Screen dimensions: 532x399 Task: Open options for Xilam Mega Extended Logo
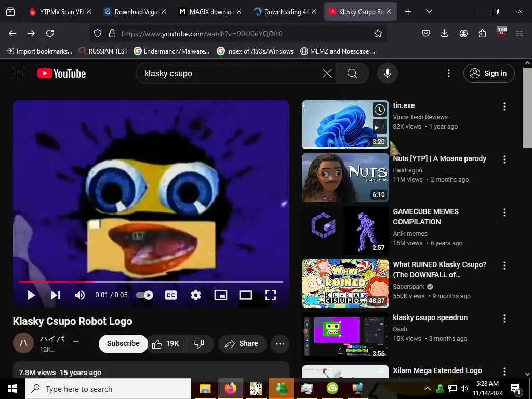[x=504, y=371]
